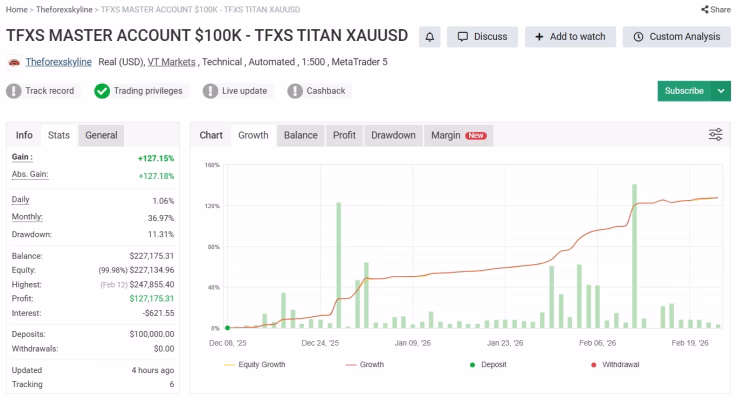Toggle Equity Growth legend series

[255, 365]
